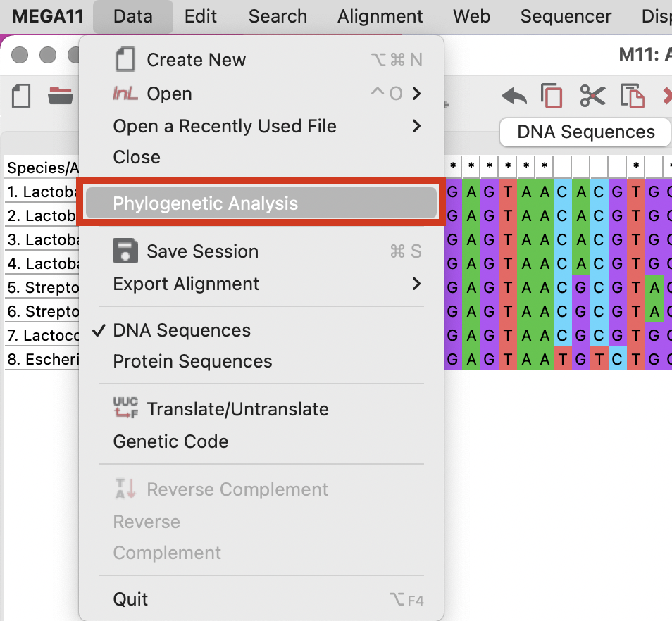Click the open folder toolbar icon
Image resolution: width=672 pixels, height=621 pixels.
tap(61, 96)
